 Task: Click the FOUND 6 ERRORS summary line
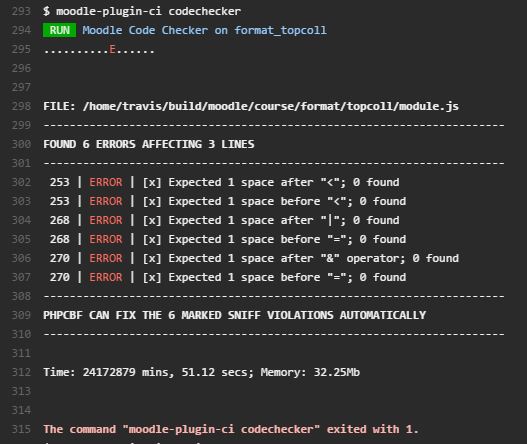[x=149, y=145]
